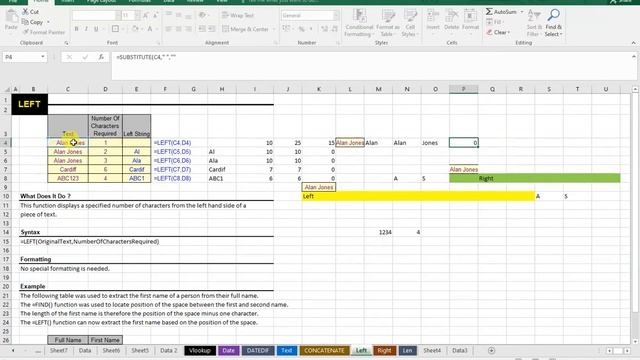Click Decrease Decimal icon
This screenshot has width=640, height=360.
click(x=335, y=29)
